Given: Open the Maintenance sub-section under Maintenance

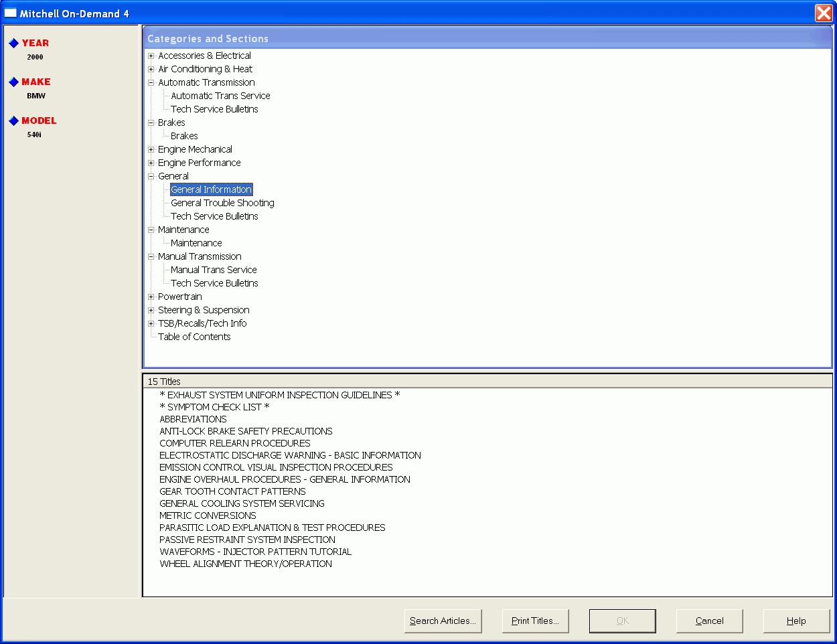Looking at the screenshot, I should pyautogui.click(x=196, y=243).
